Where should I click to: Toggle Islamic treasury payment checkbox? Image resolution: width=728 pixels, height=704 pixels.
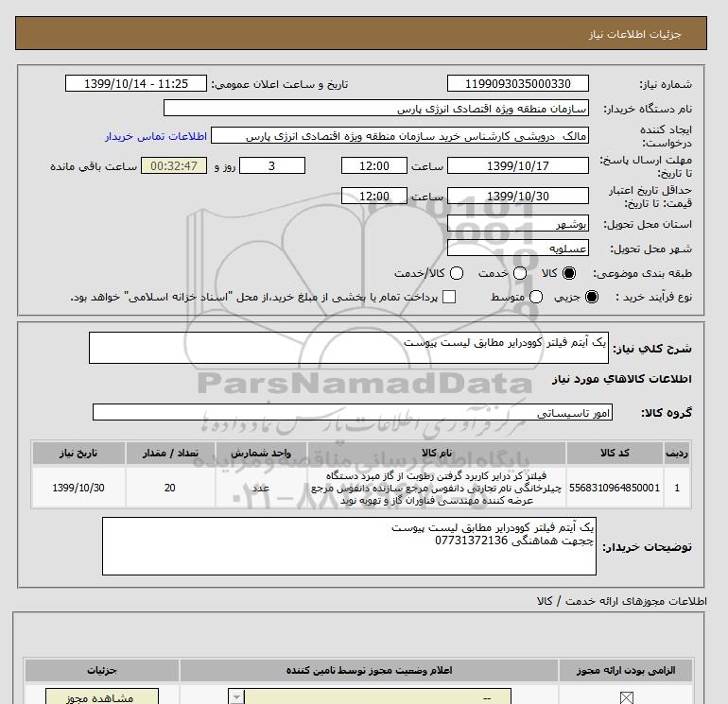coord(449,297)
